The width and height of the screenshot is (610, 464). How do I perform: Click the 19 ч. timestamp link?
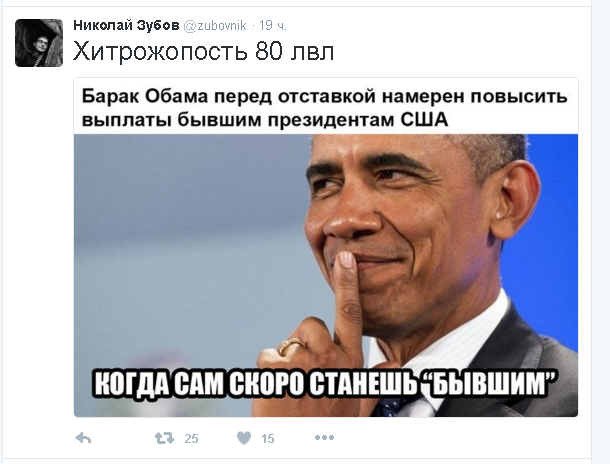(x=273, y=26)
